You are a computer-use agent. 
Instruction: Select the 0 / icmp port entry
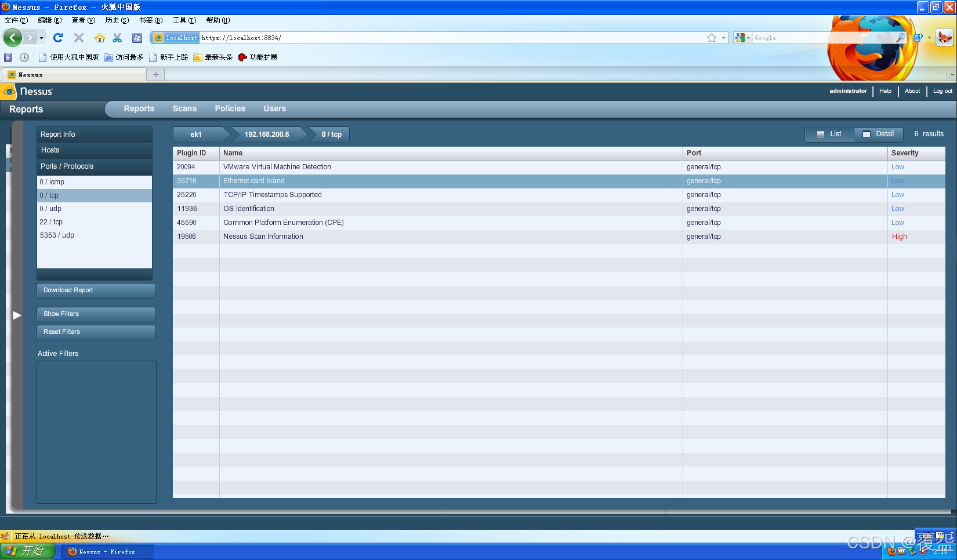pos(95,182)
